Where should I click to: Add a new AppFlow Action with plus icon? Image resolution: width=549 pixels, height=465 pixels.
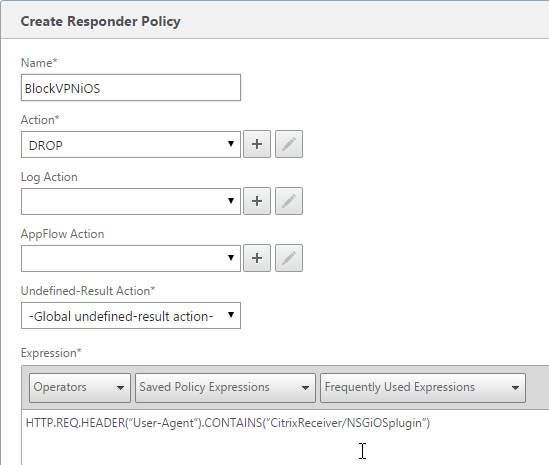(x=257, y=258)
